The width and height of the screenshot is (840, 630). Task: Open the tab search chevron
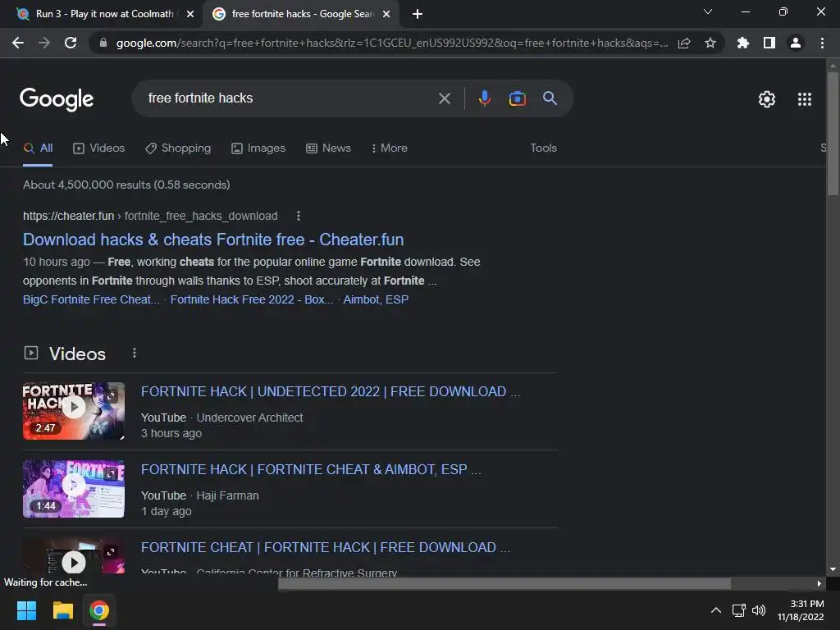[708, 11]
